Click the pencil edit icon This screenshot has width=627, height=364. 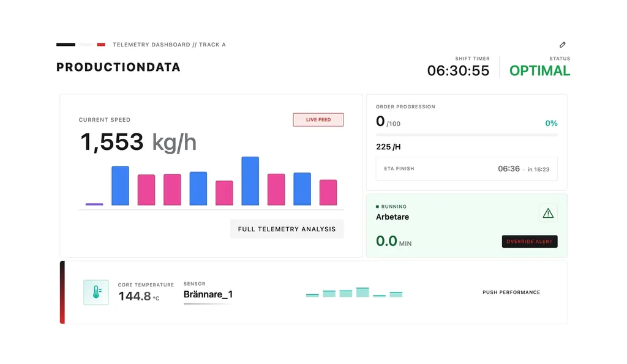point(562,45)
